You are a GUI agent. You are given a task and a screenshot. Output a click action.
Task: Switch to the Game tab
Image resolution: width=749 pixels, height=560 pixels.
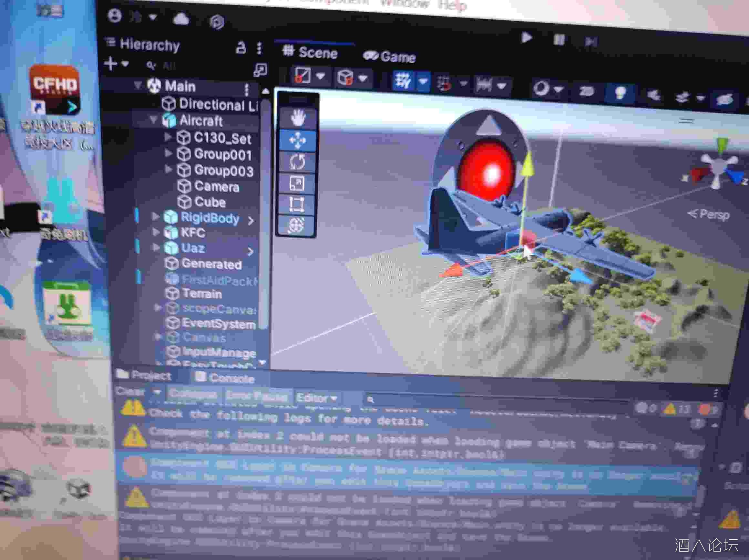[x=389, y=56]
